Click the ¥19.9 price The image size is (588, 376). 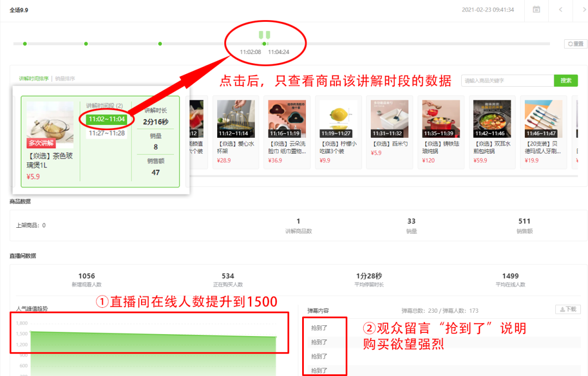[531, 160]
